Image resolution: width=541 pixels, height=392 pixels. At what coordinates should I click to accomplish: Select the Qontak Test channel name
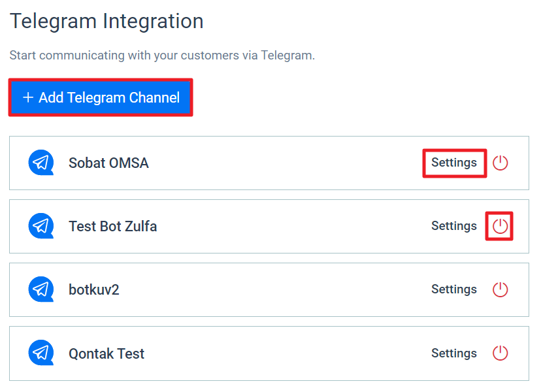[x=107, y=353]
